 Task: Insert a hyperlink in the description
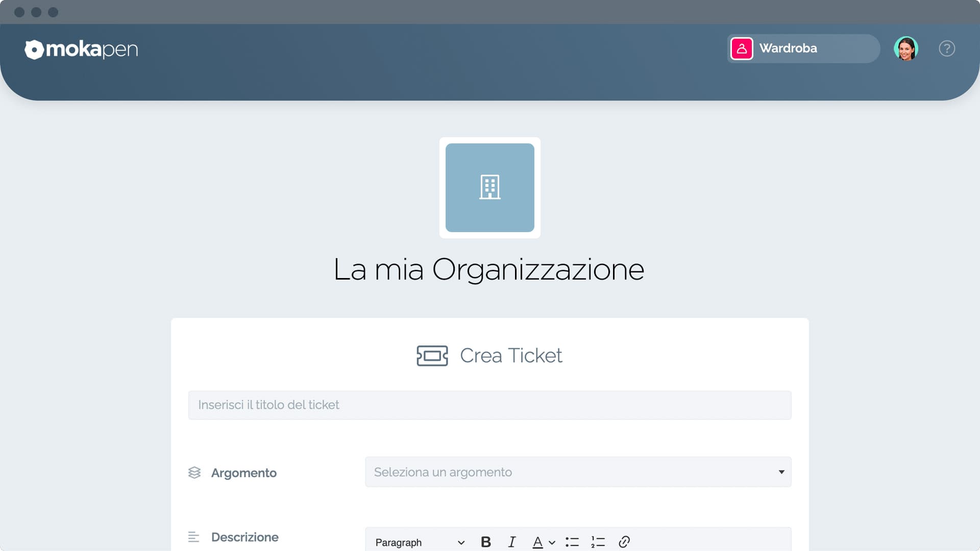[624, 542]
